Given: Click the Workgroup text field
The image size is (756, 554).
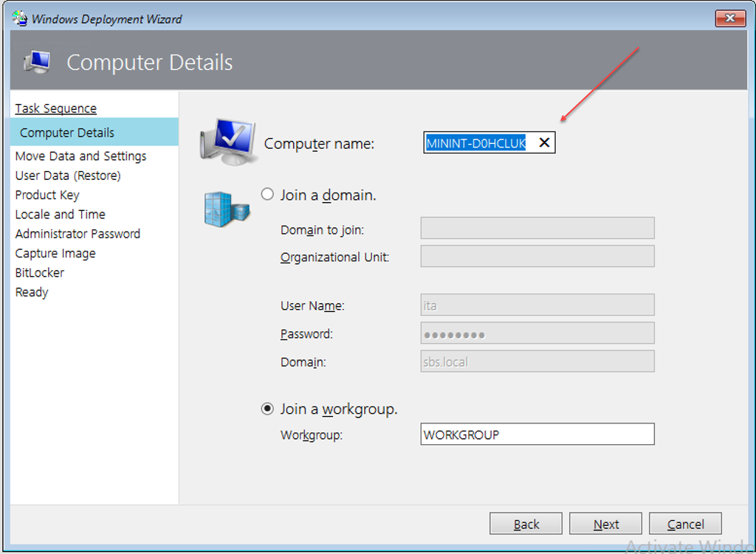Looking at the screenshot, I should click(x=537, y=434).
